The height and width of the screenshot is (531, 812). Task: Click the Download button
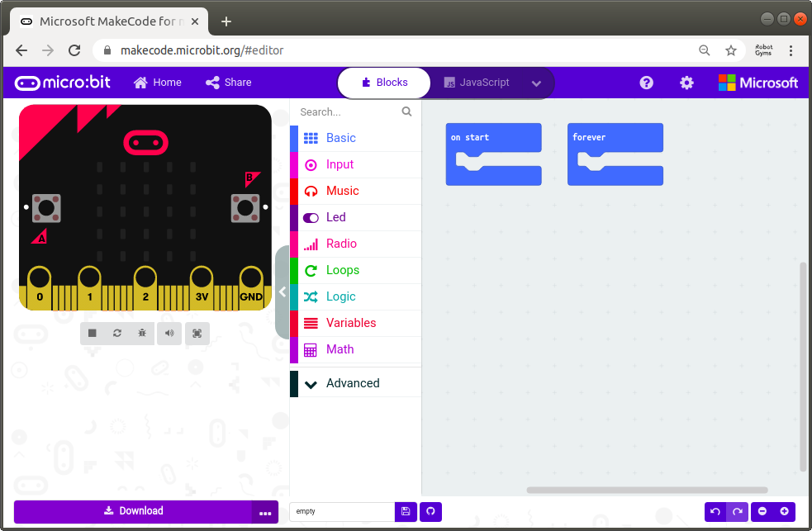coord(133,511)
